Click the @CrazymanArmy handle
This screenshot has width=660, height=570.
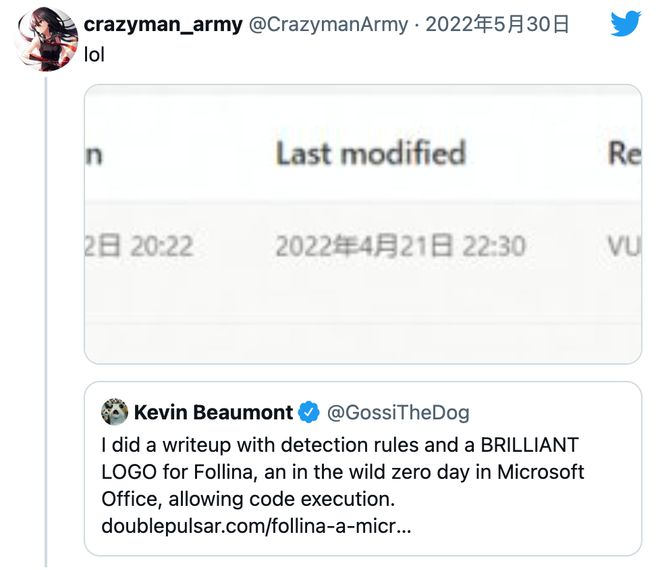pyautogui.click(x=327, y=24)
